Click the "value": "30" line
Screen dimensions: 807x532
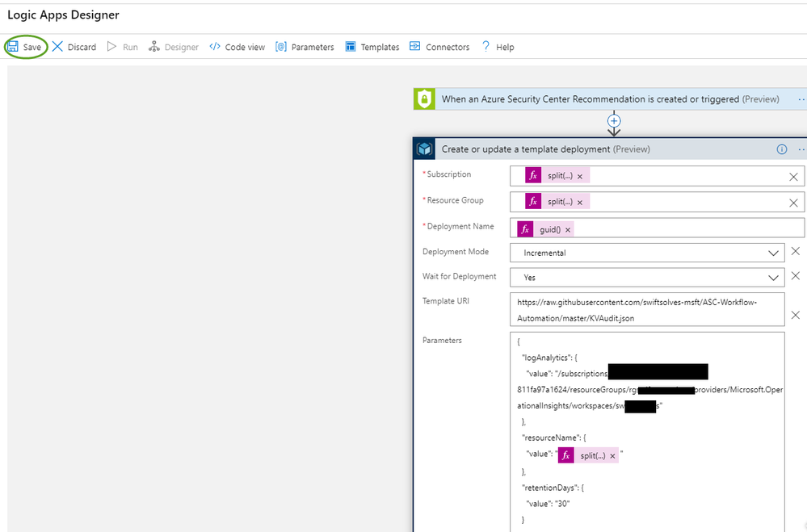click(x=548, y=504)
